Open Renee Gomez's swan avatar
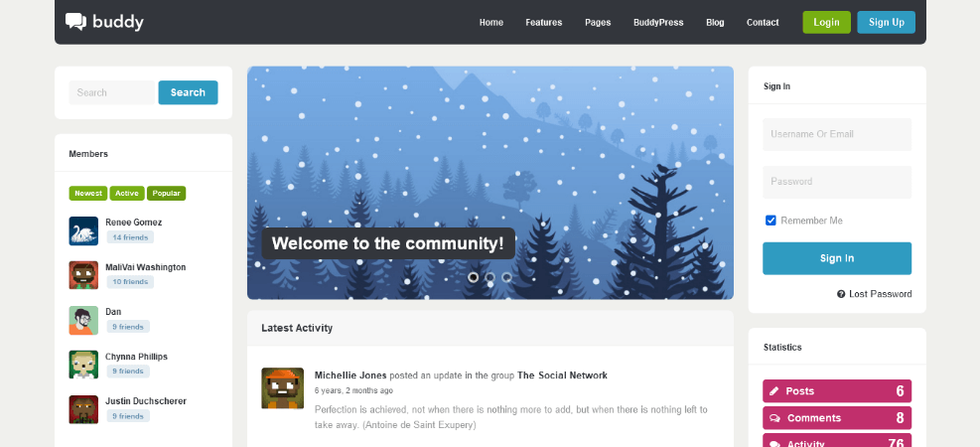 coord(83,230)
